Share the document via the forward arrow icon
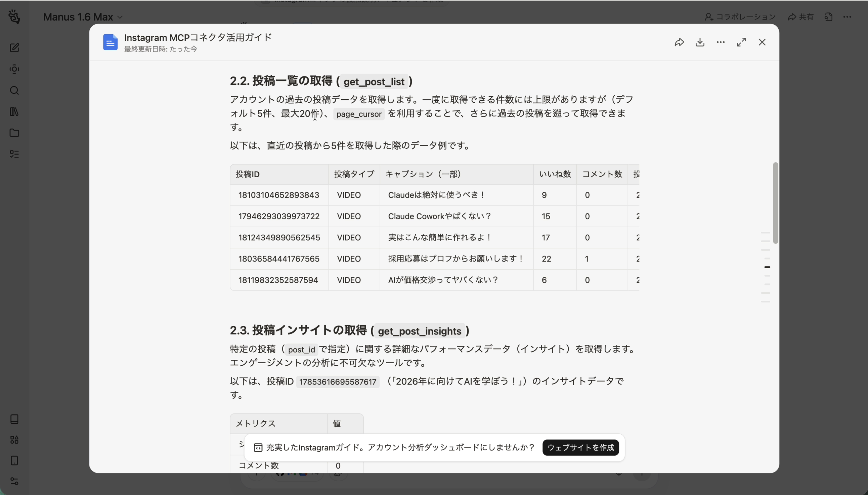The height and width of the screenshot is (495, 868). click(x=679, y=42)
